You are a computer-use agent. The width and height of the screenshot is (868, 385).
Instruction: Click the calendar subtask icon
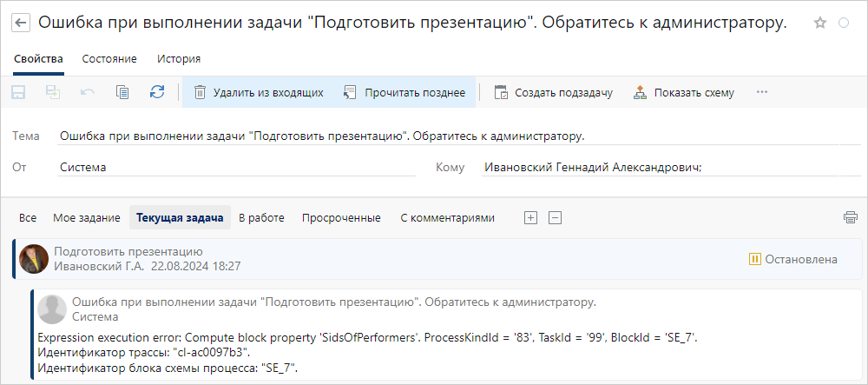501,92
